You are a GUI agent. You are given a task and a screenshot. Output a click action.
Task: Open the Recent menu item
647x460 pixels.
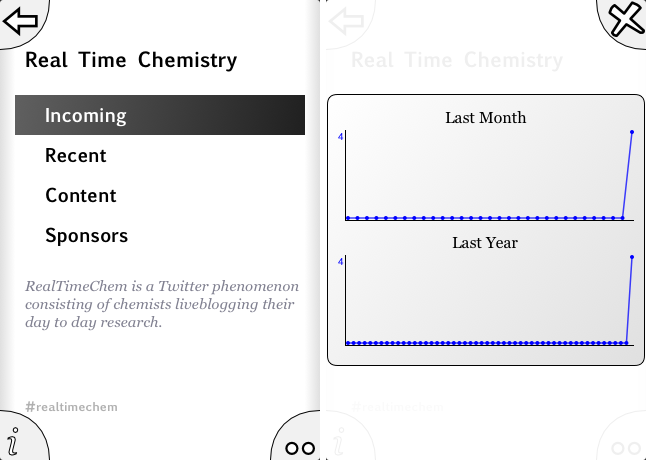click(x=76, y=156)
